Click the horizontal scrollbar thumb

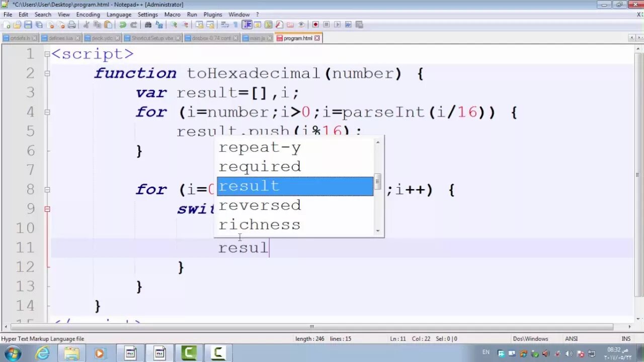point(312,326)
